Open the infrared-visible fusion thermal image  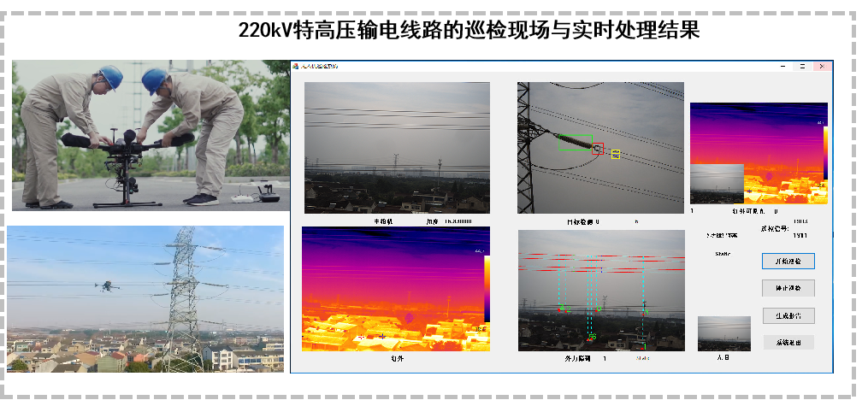tap(757, 137)
